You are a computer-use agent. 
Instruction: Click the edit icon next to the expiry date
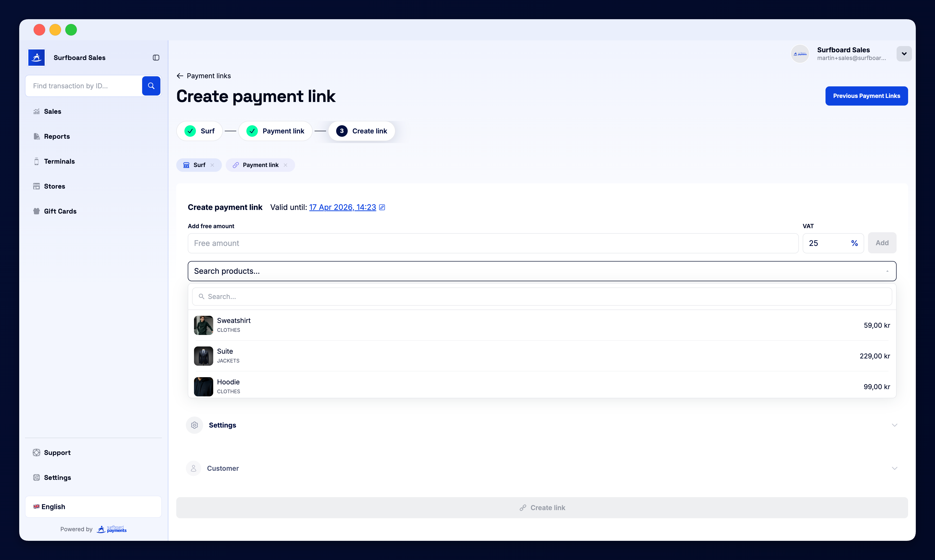point(382,207)
